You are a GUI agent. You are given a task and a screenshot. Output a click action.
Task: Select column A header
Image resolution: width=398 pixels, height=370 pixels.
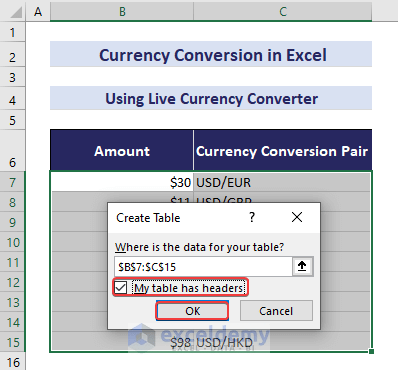38,12
